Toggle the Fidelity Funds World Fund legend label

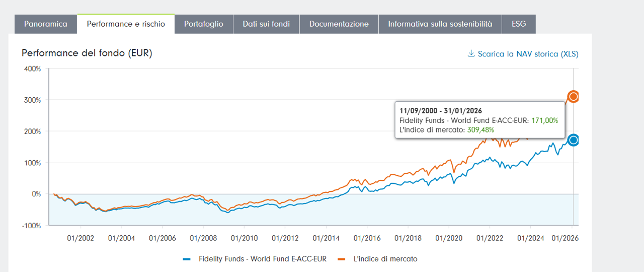click(x=263, y=259)
